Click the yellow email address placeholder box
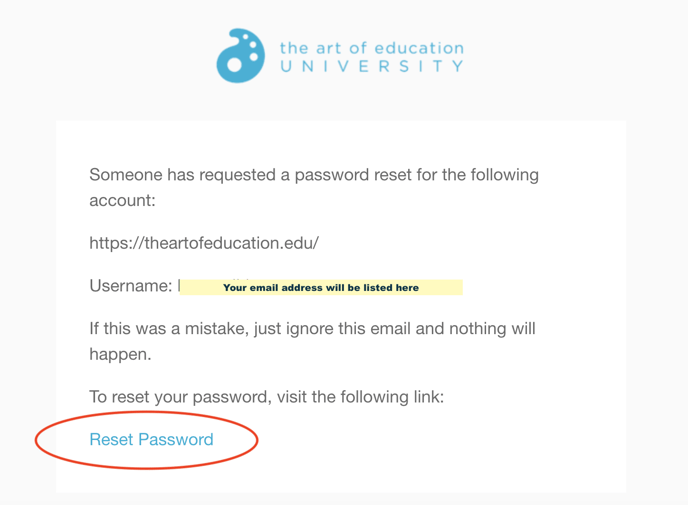Screen dimensions: 688x505 [x=321, y=287]
